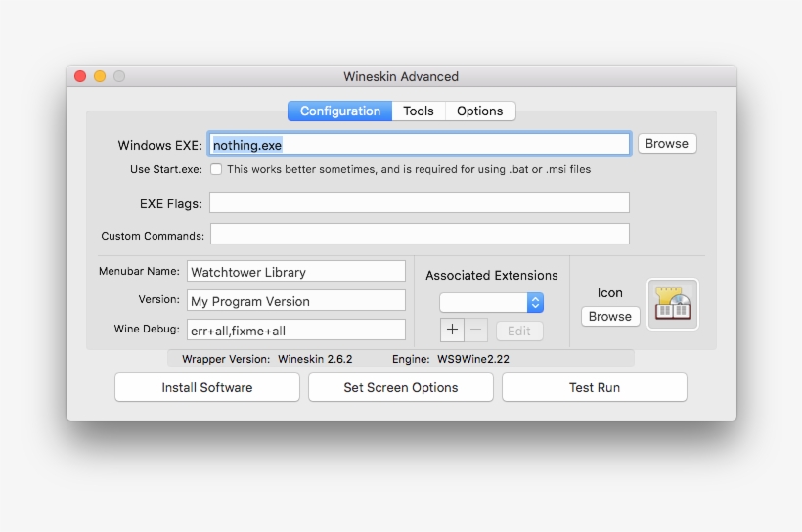The image size is (802, 532).
Task: Click the Version text field
Action: (296, 301)
